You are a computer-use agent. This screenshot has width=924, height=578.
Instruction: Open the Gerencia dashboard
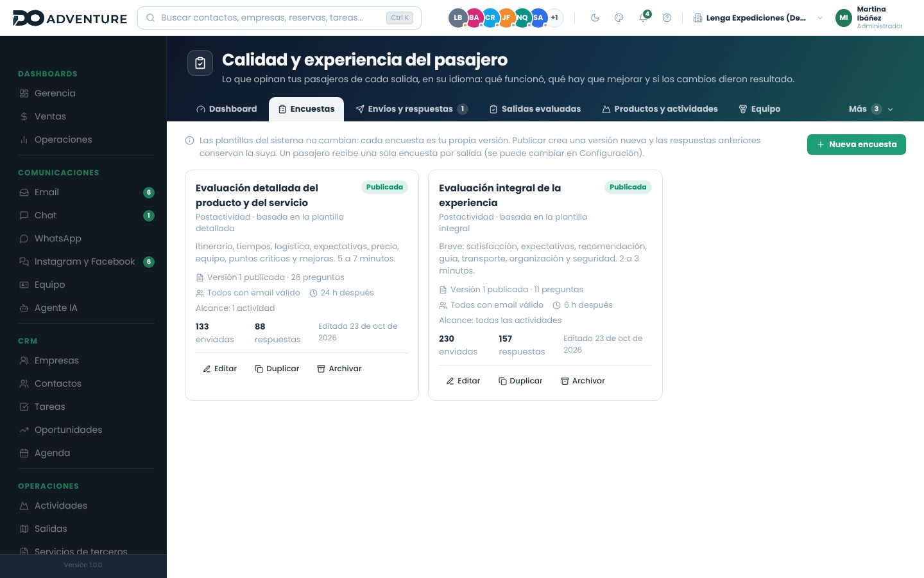click(87, 93)
